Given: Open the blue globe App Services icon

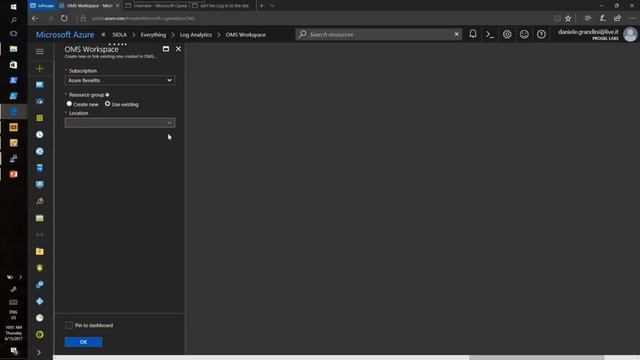Looking at the screenshot, I should 40,151.
